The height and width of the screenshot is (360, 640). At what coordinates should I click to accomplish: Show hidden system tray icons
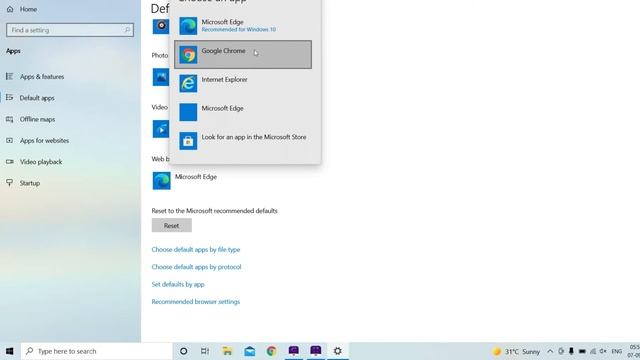pos(550,351)
